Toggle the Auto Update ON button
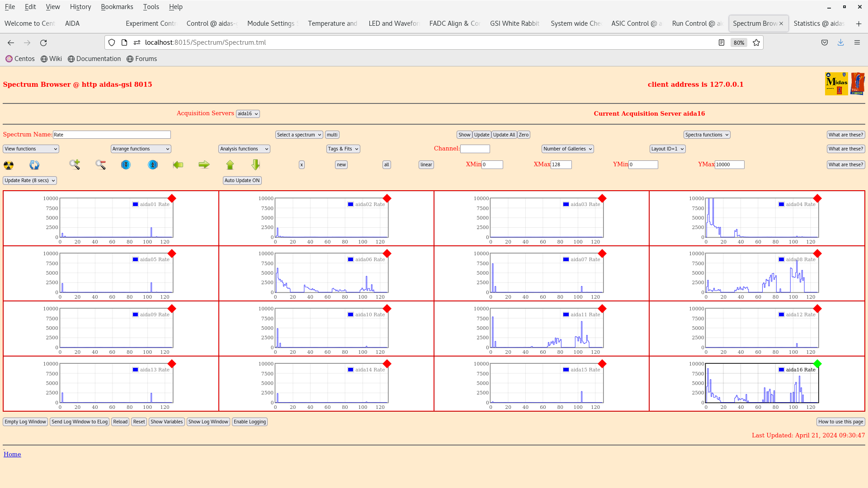The height and width of the screenshot is (488, 868). click(x=242, y=181)
